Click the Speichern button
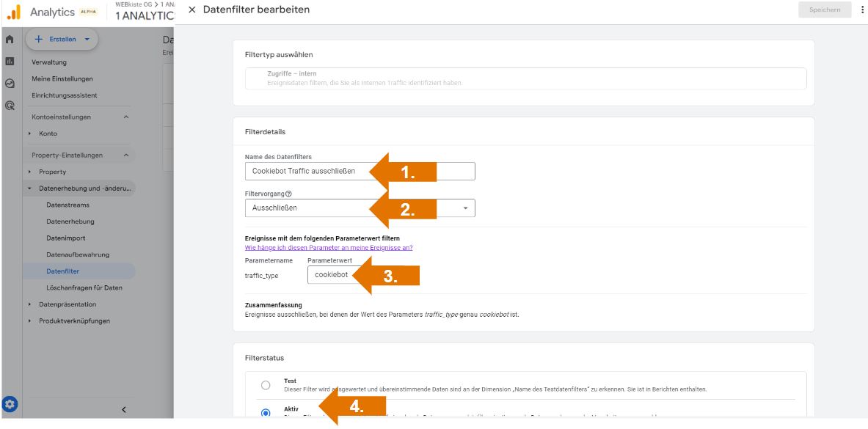This screenshot has height=429, width=868. tap(825, 10)
